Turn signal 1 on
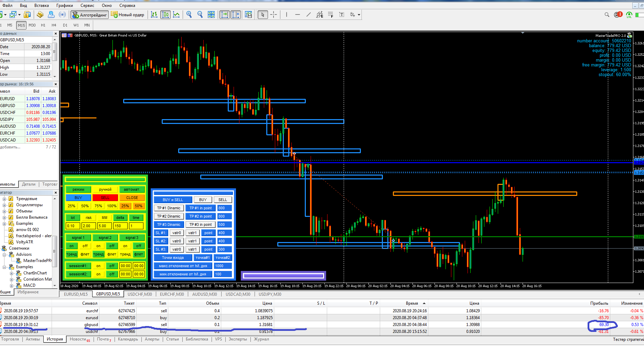 pyautogui.click(x=72, y=246)
